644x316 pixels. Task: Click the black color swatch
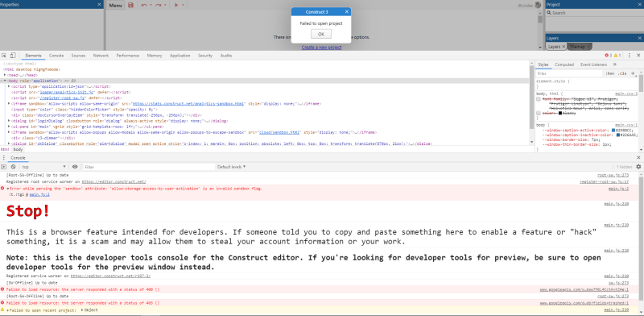pyautogui.click(x=559, y=113)
